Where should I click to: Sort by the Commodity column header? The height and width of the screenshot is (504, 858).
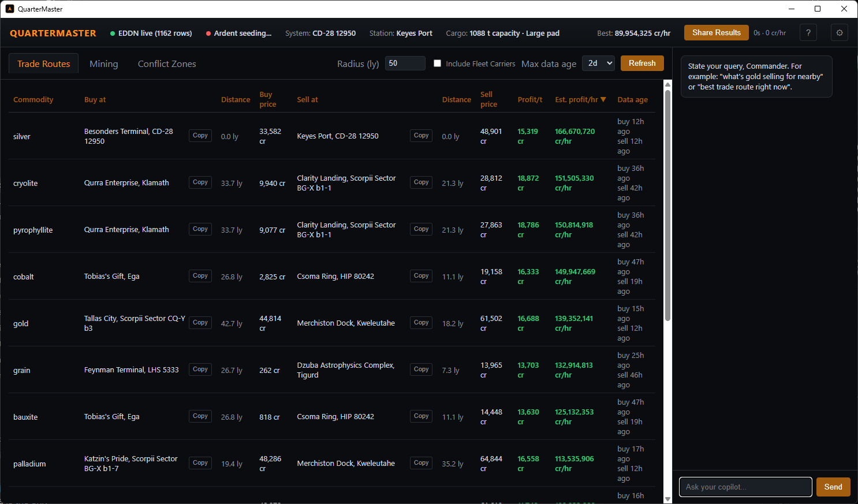coord(33,99)
